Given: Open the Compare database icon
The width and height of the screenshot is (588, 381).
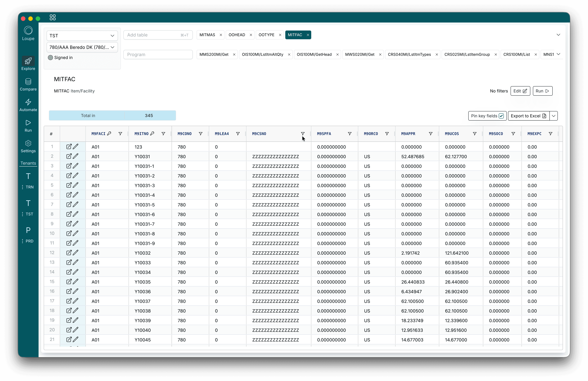Looking at the screenshot, I should (28, 82).
